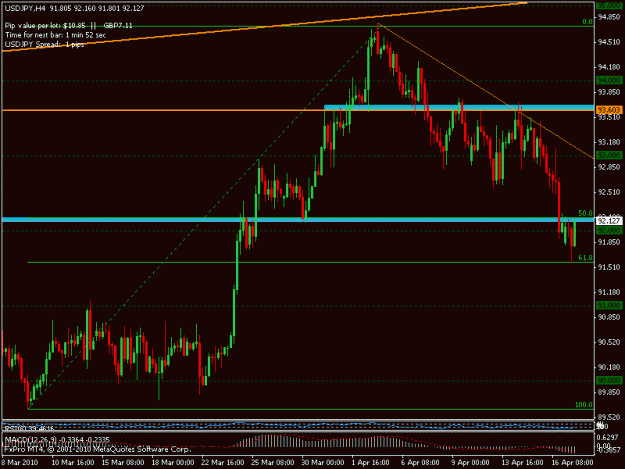
Task: Click the '6 Apr 08:00' time axis label
Action: click(421, 463)
